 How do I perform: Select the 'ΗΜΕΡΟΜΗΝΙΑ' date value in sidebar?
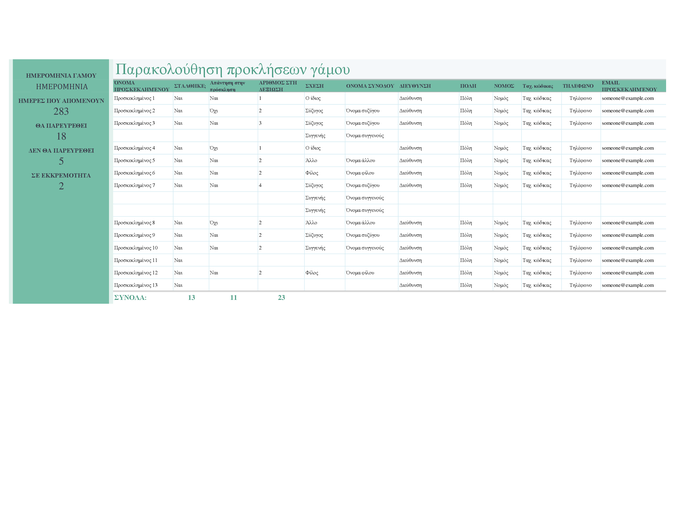[62, 87]
